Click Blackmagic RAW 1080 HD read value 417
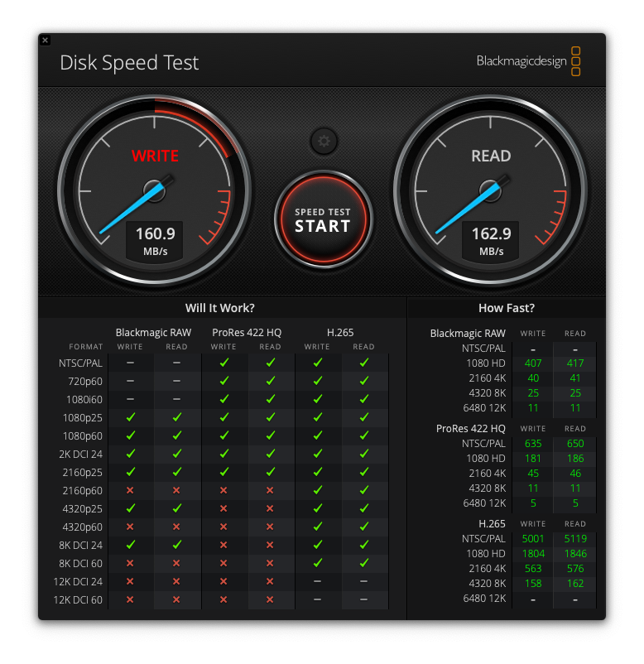 tap(575, 363)
